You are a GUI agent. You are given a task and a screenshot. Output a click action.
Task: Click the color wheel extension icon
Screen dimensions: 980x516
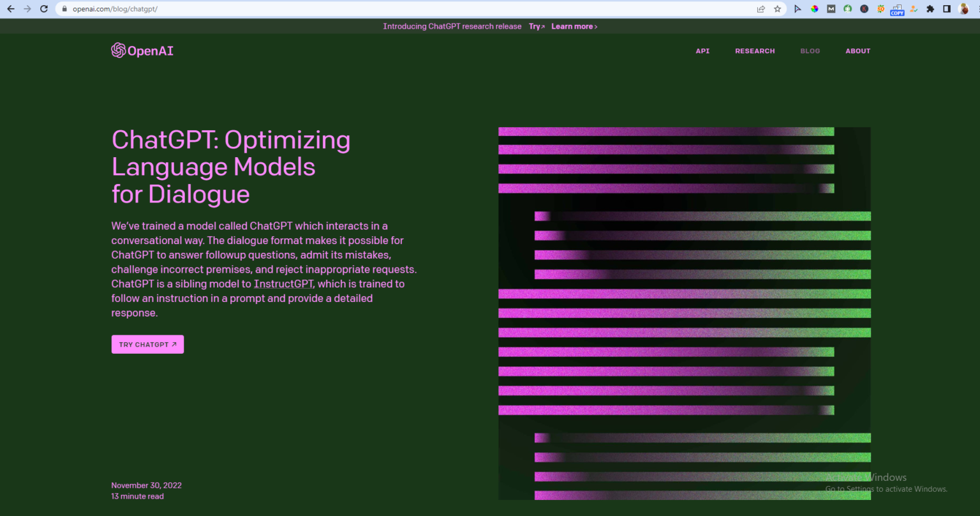815,9
